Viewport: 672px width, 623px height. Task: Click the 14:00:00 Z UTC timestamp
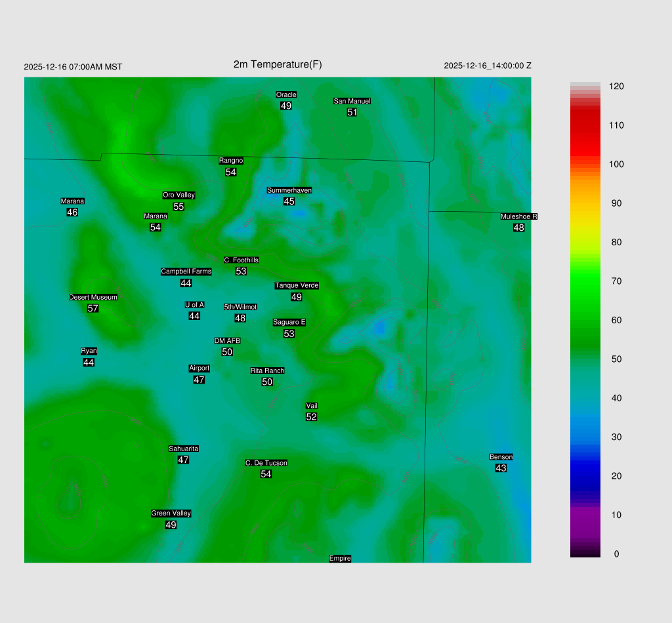(488, 66)
